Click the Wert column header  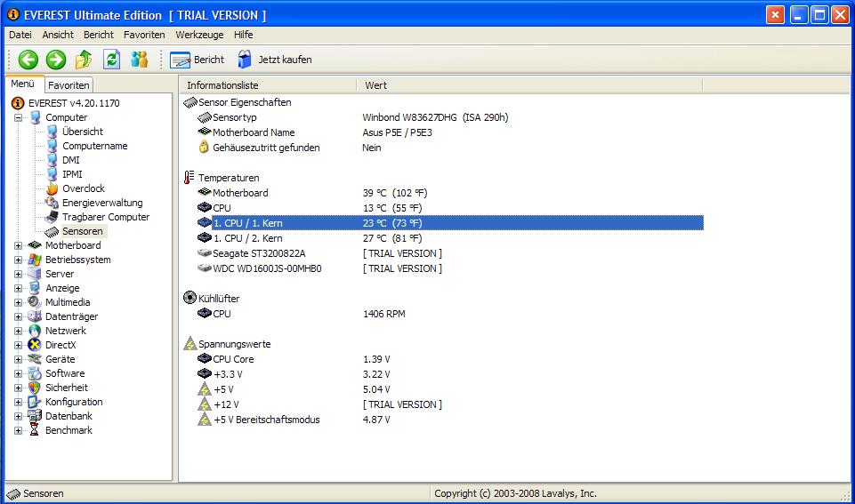(529, 85)
